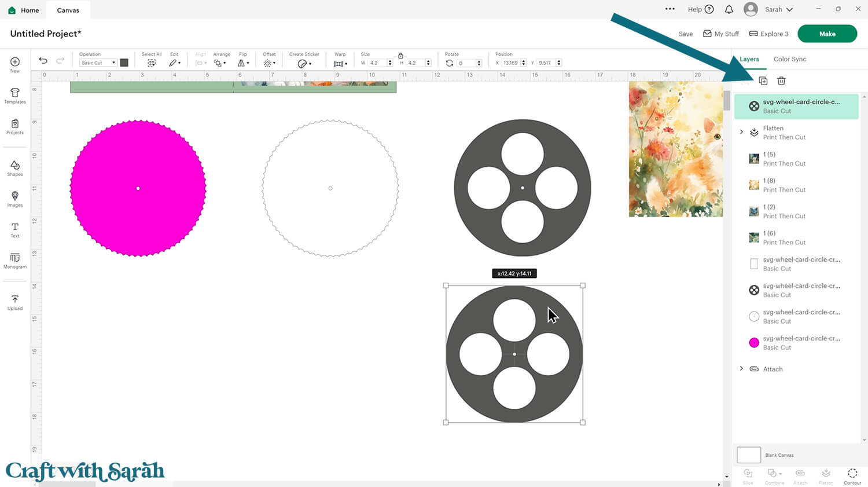Select the Layers tab
This screenshot has height=487, width=868.
tap(749, 59)
